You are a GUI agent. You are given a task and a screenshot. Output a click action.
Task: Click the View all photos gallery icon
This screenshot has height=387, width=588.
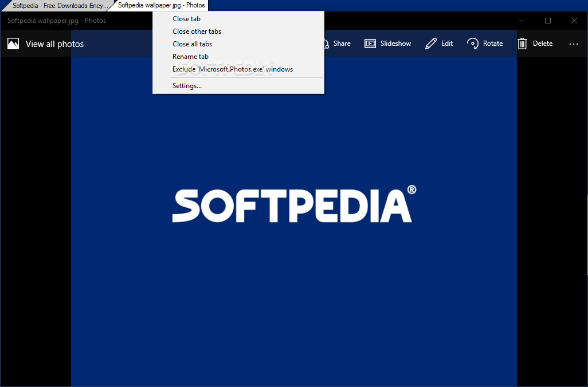click(x=13, y=44)
